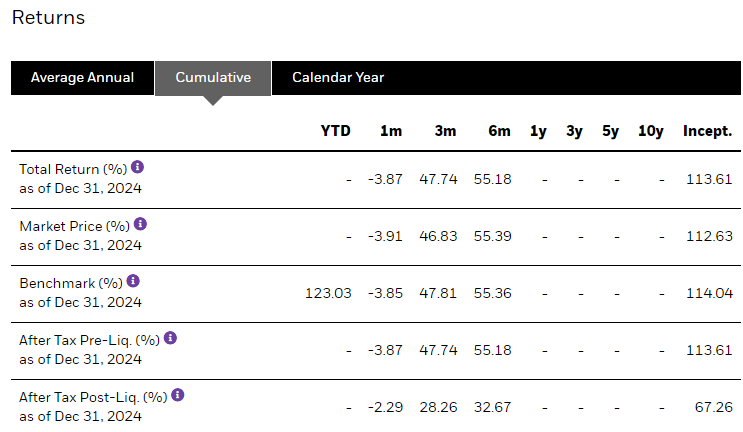Click the Returns section heading

click(48, 18)
